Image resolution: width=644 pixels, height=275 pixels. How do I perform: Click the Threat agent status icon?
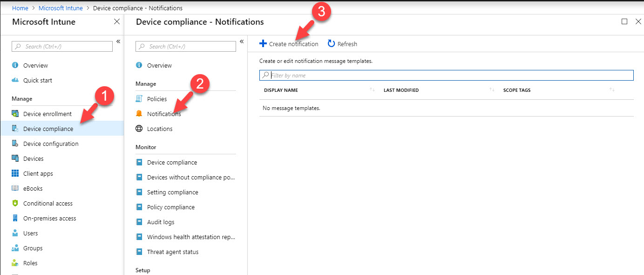pos(139,252)
